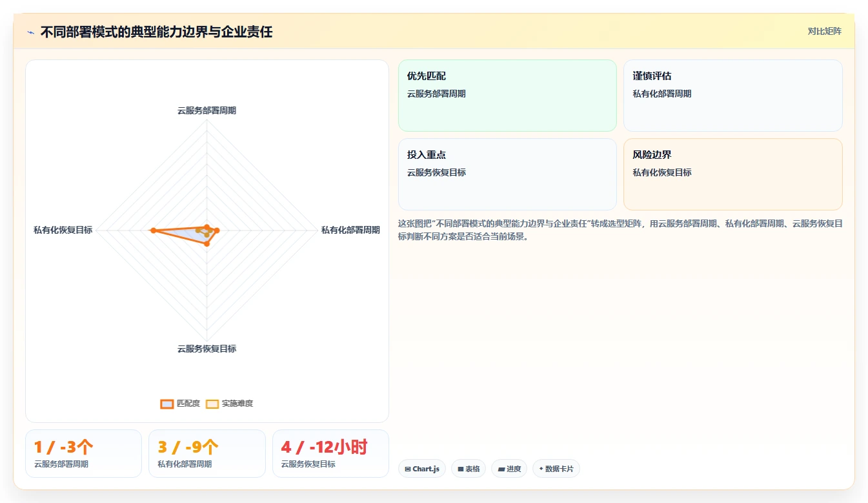Image resolution: width=868 pixels, height=503 pixels.
Task: Click 私有化部署周期 caption under 3 / -9个
Action: (x=185, y=464)
